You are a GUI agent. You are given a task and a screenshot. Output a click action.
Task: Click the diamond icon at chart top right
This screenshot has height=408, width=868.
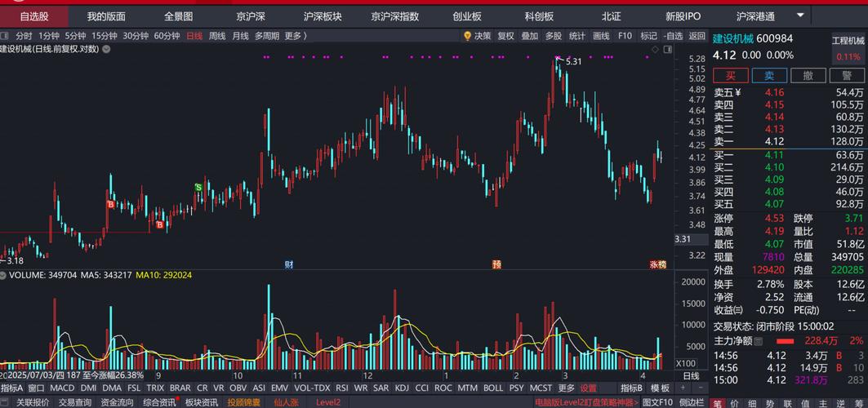[655, 49]
